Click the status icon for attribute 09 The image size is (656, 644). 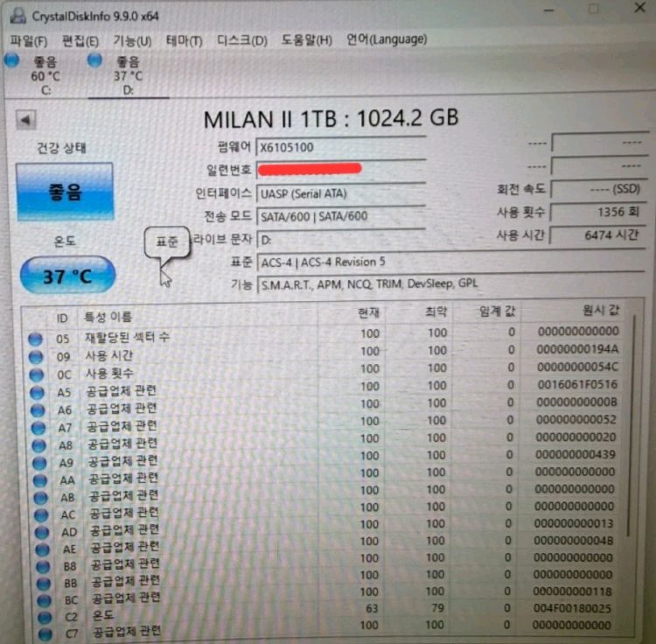point(36,356)
